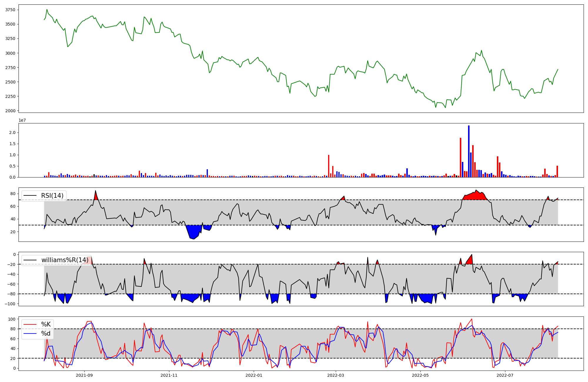Click the black RSI(14) legend line sample
This screenshot has width=588, height=382.
pos(30,196)
